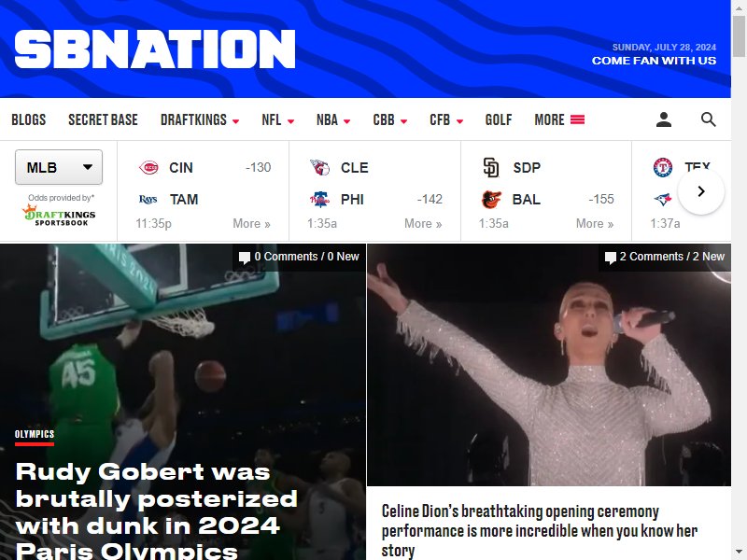View the 2 Comments on the Celine Dion story
Image resolution: width=747 pixels, height=560 pixels.
point(665,257)
